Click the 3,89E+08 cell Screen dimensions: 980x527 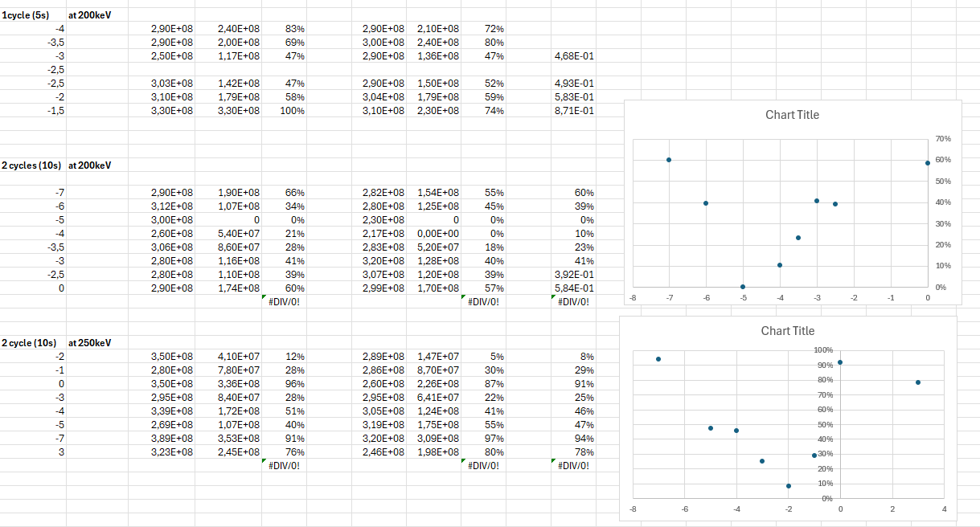click(162, 439)
